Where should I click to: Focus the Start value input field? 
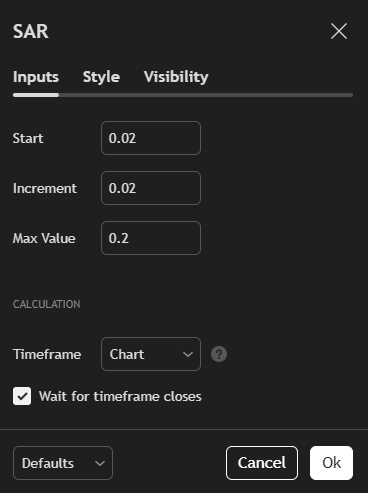point(151,138)
